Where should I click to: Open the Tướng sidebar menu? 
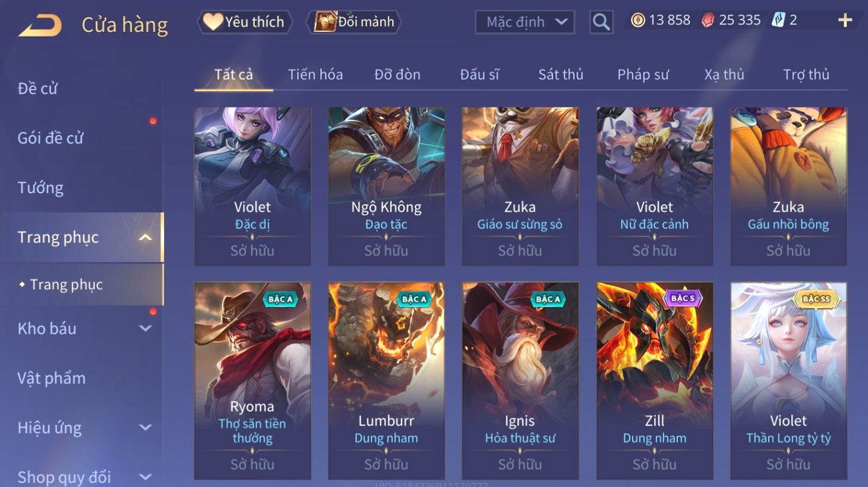point(40,188)
